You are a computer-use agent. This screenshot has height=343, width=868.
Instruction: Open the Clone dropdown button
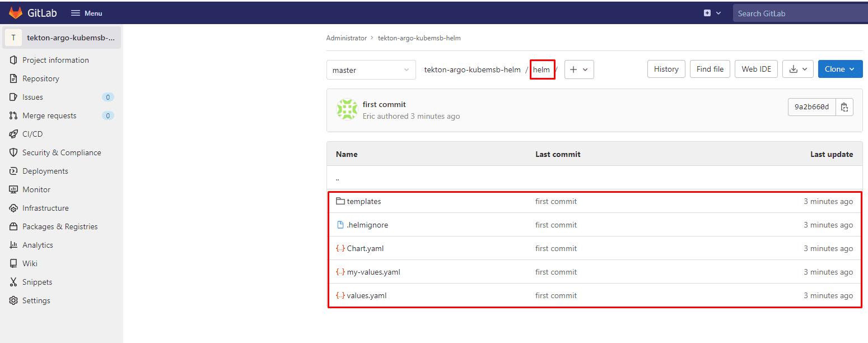coord(840,69)
